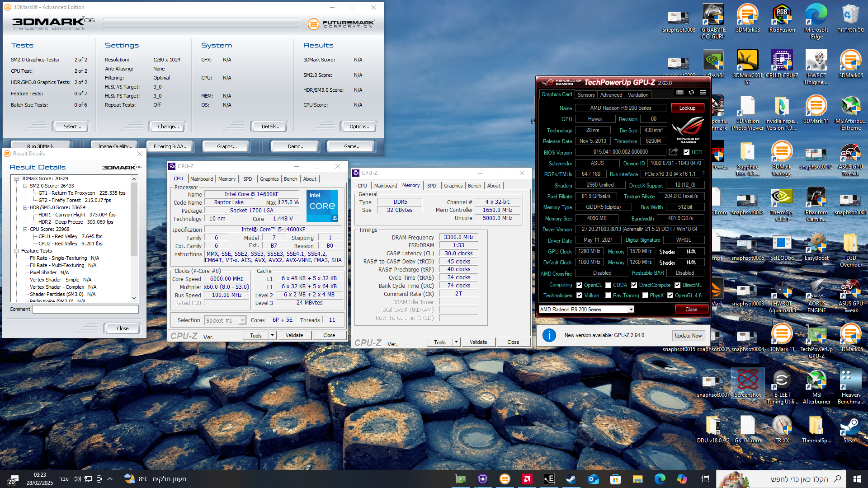Click the Result Details vertical scrollbar
Screen dimensions: 868x488
click(134, 239)
